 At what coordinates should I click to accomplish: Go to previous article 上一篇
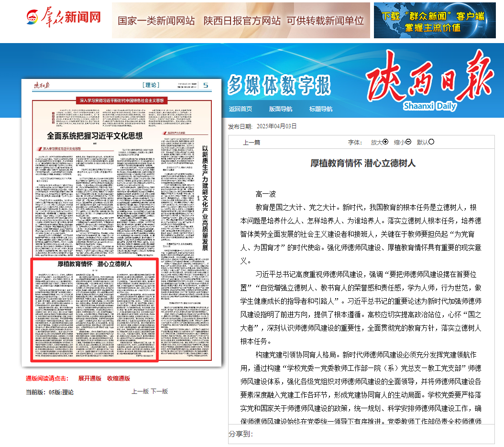pyautogui.click(x=252, y=142)
